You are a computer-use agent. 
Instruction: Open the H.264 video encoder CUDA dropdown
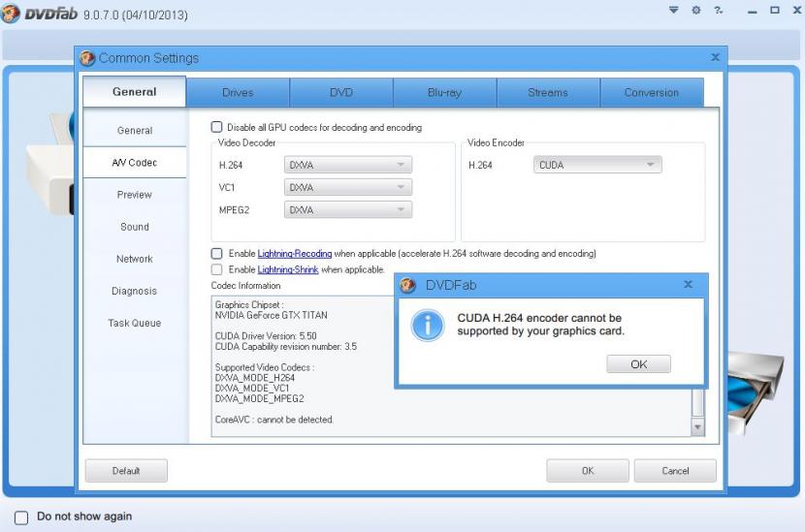pyautogui.click(x=597, y=165)
